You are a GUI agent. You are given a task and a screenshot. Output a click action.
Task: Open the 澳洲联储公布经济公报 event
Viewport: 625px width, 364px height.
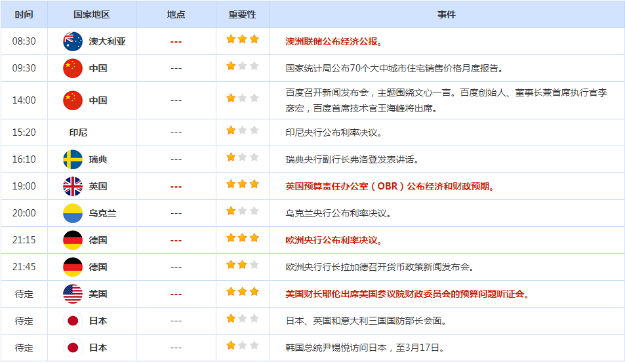tap(334, 41)
